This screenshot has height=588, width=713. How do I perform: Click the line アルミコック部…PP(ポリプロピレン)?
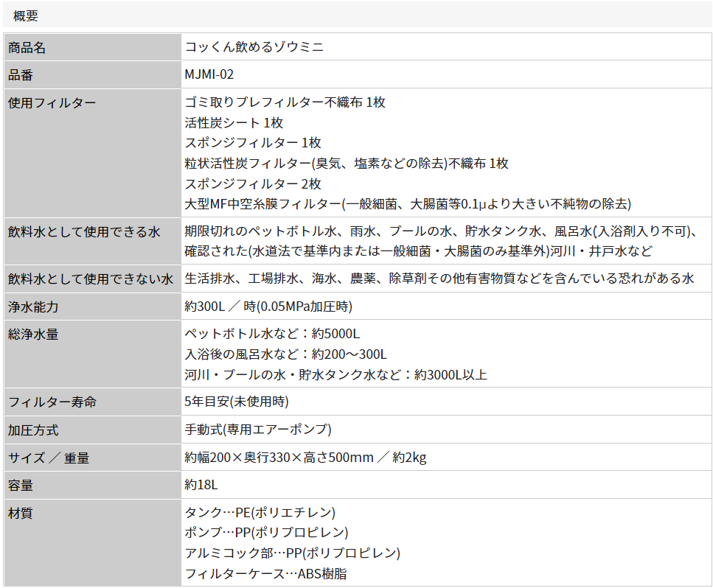293,553
